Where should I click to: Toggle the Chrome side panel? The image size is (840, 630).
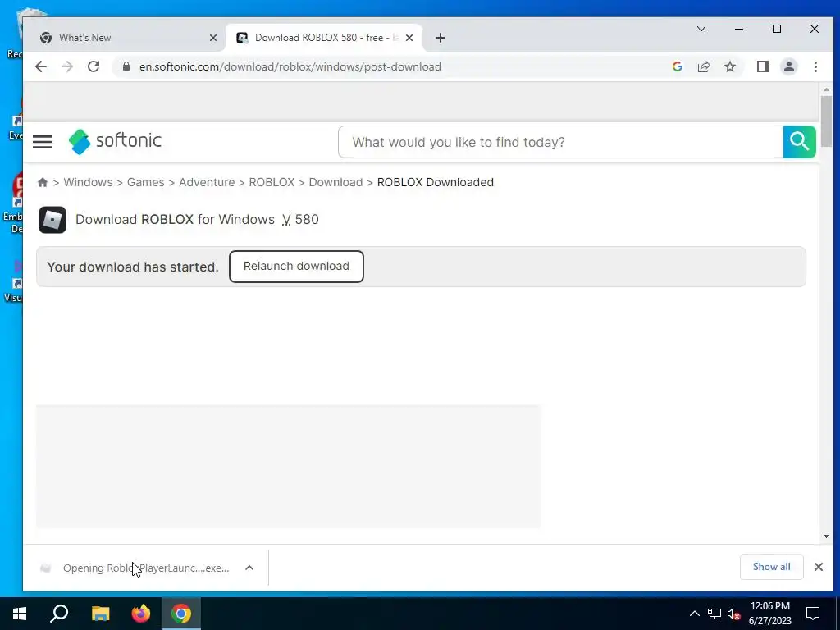click(762, 66)
